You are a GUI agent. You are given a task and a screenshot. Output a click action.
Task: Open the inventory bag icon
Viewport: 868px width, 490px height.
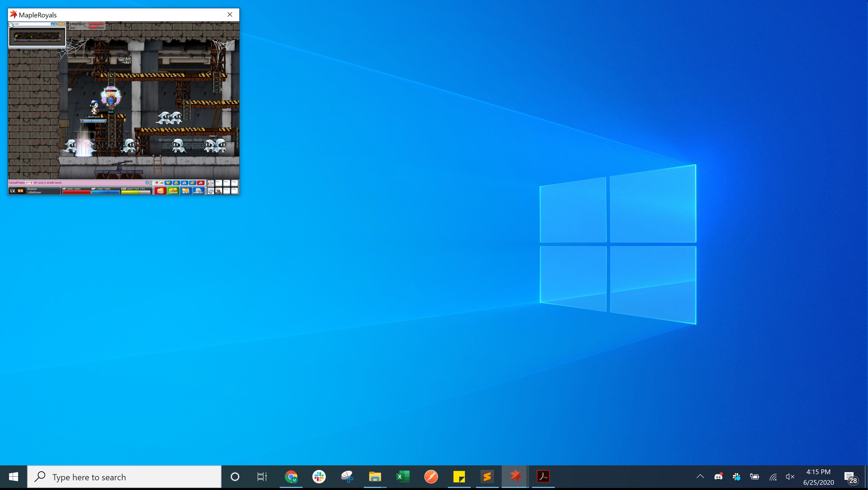point(176,183)
